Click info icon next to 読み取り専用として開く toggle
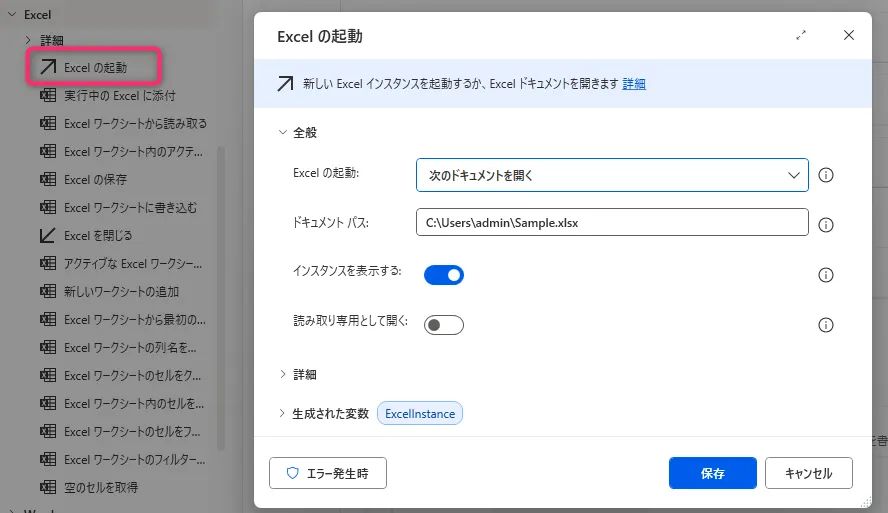 [x=826, y=325]
